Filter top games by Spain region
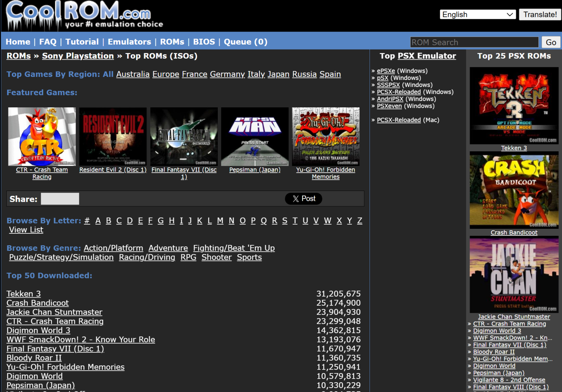This screenshot has height=392, width=562. click(x=330, y=74)
